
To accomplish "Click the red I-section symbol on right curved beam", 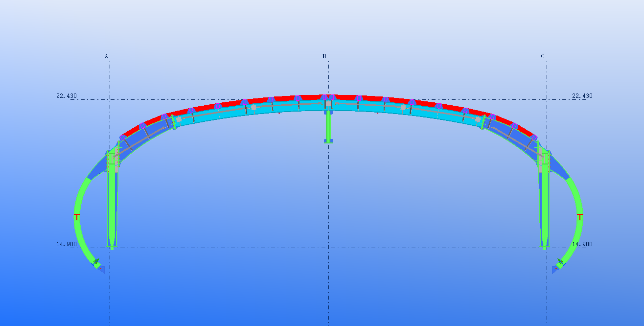I will coord(580,217).
